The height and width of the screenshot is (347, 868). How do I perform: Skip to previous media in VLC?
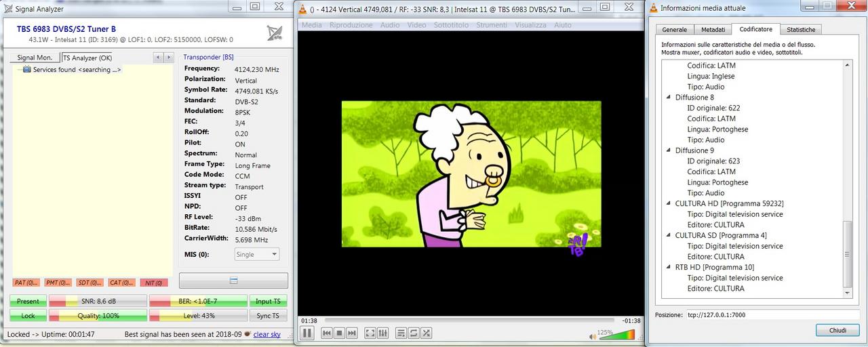(327, 333)
